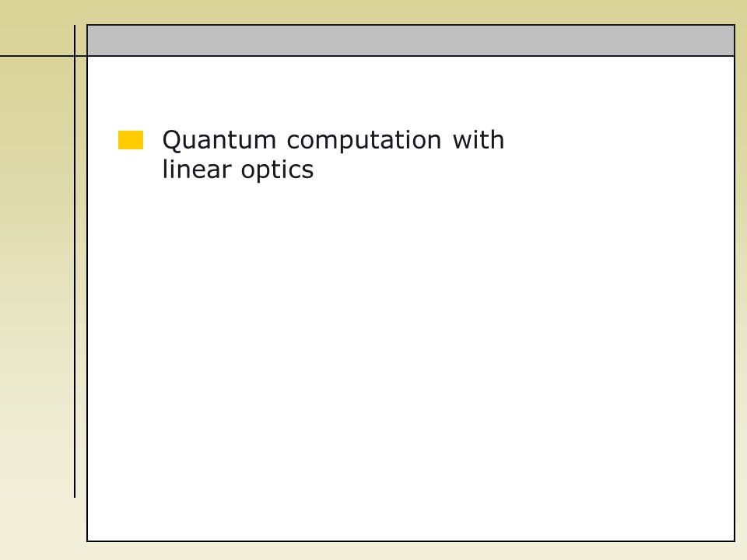Click the cream background beneath the content box
Viewport: 747px width, 560px height.
411,551
